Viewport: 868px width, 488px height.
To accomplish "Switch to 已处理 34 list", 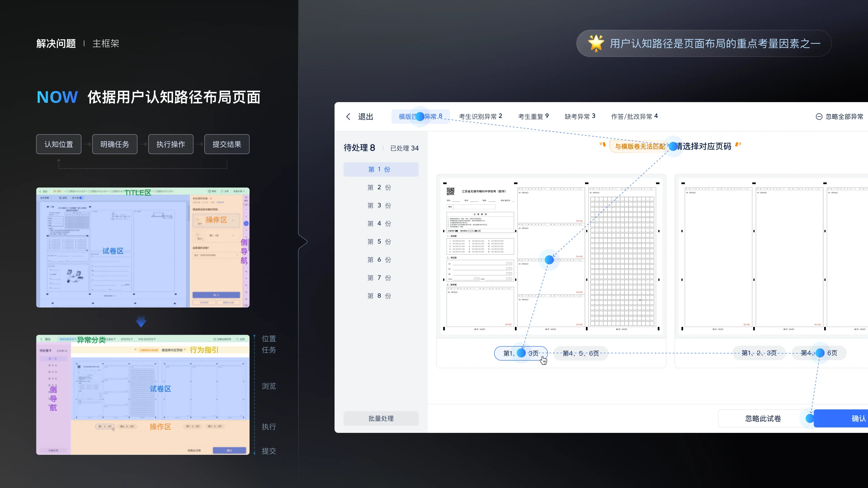I will (404, 148).
